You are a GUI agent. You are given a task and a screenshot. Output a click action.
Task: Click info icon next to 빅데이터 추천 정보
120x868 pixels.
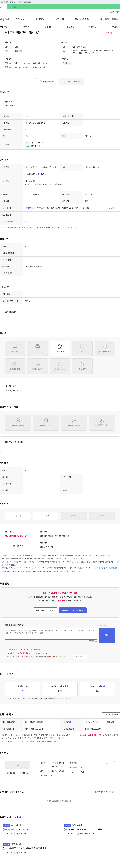[20, 817]
